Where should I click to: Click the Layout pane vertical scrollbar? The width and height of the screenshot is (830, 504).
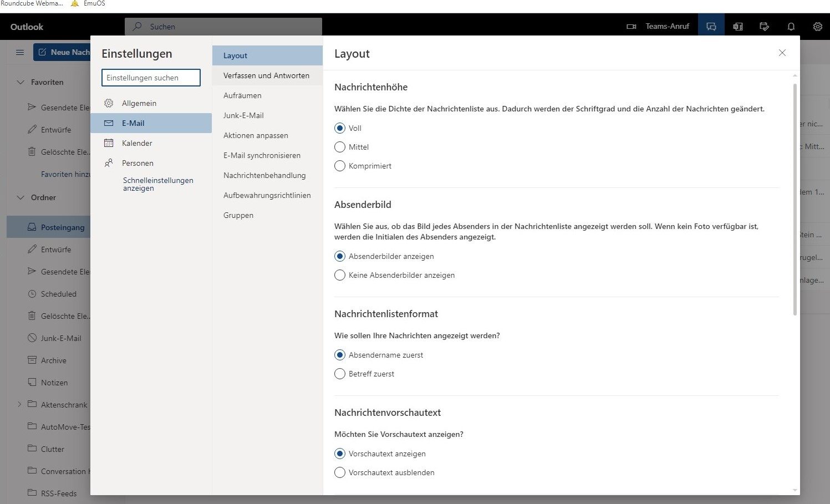(x=795, y=200)
